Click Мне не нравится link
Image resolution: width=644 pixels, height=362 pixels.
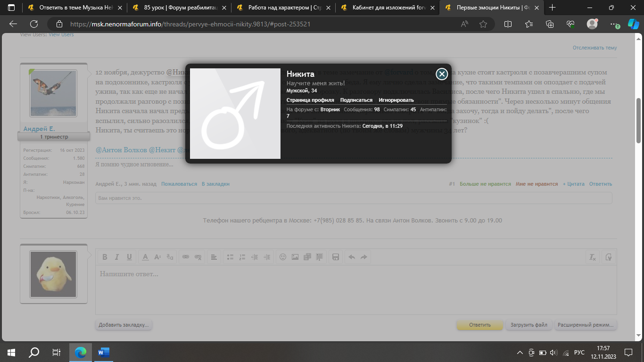[537, 184]
